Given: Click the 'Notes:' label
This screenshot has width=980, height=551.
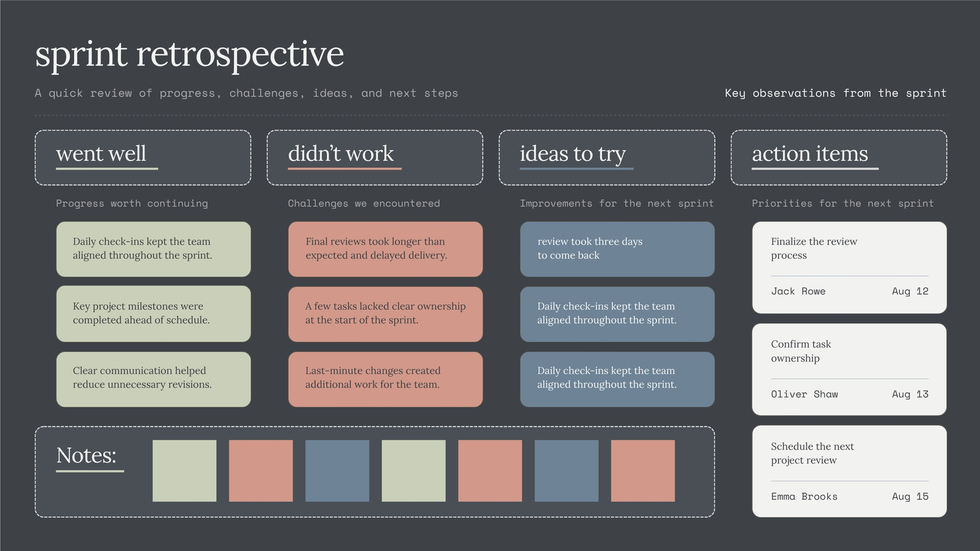Looking at the screenshot, I should tap(86, 455).
